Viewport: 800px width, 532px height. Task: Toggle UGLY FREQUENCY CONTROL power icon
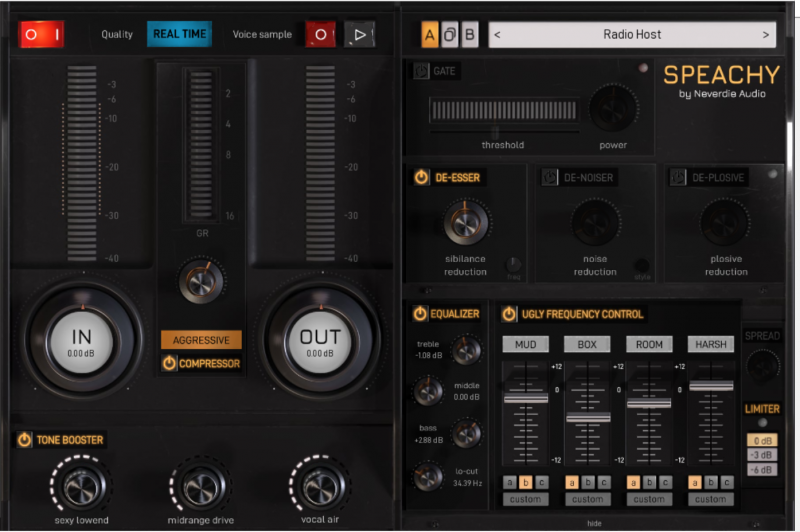[x=509, y=314]
